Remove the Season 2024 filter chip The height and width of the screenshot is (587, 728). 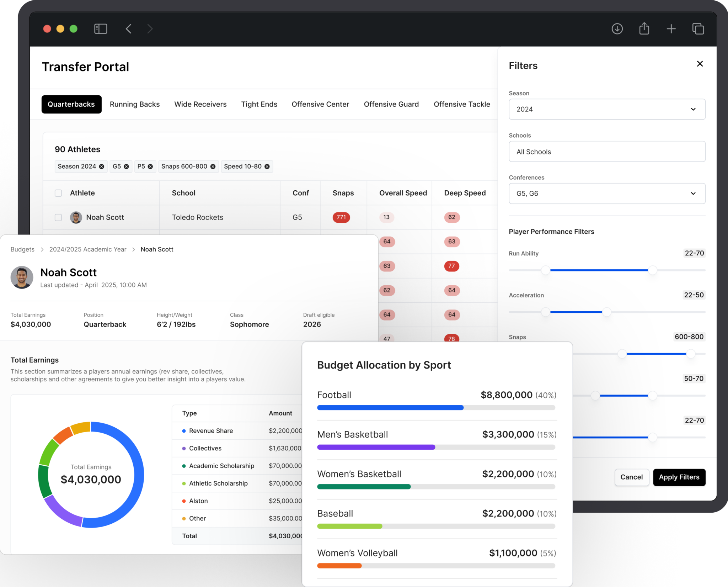coord(102,166)
